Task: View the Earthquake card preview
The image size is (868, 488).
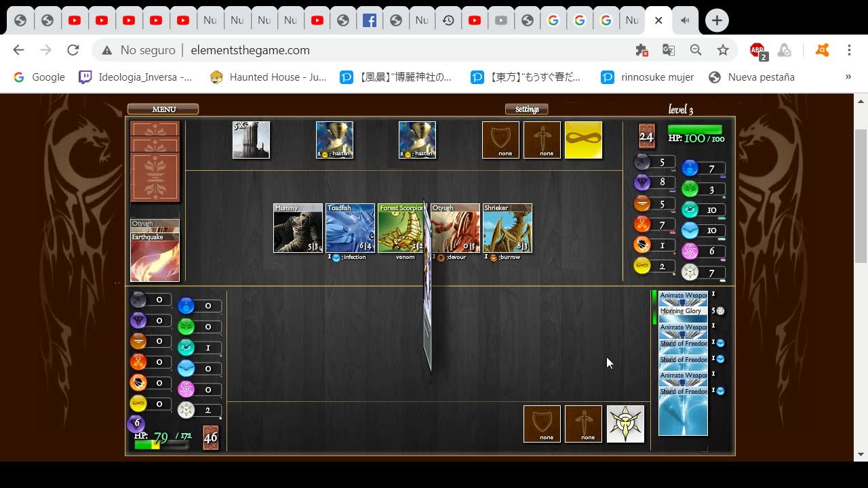Action: coord(155,257)
